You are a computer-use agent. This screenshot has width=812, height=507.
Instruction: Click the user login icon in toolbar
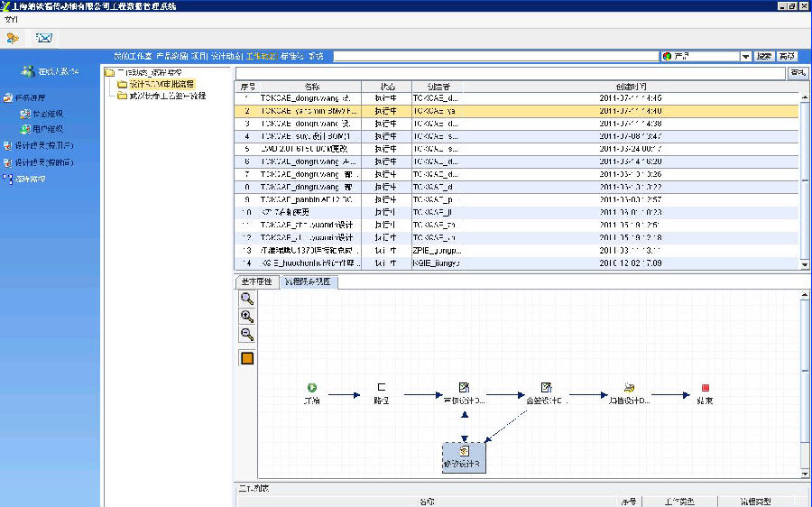13,38
